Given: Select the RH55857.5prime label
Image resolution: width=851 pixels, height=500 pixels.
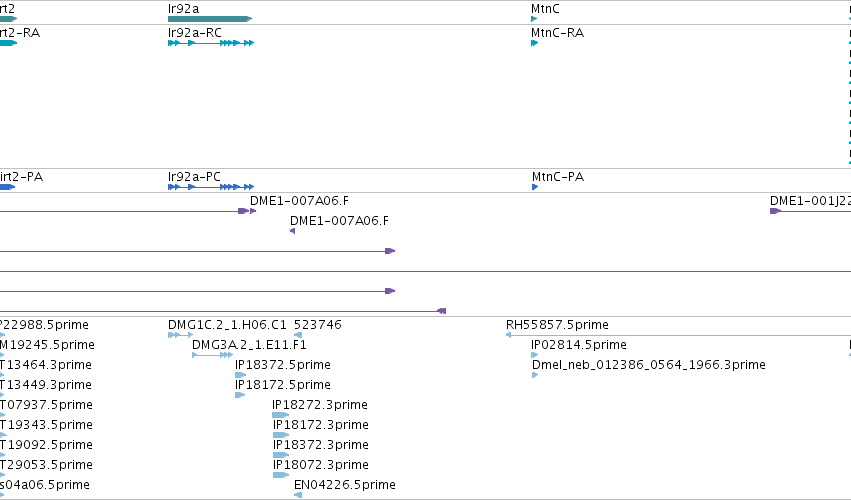Looking at the screenshot, I should coord(557,325).
